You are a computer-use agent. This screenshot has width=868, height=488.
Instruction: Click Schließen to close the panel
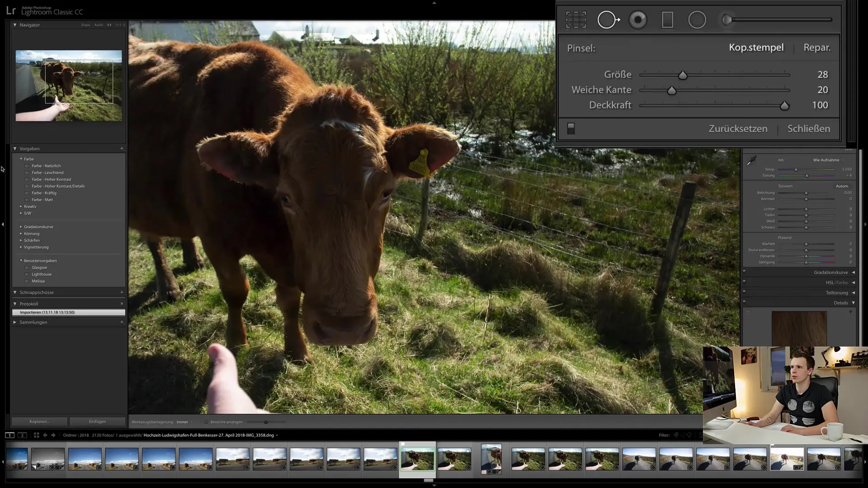(x=810, y=128)
